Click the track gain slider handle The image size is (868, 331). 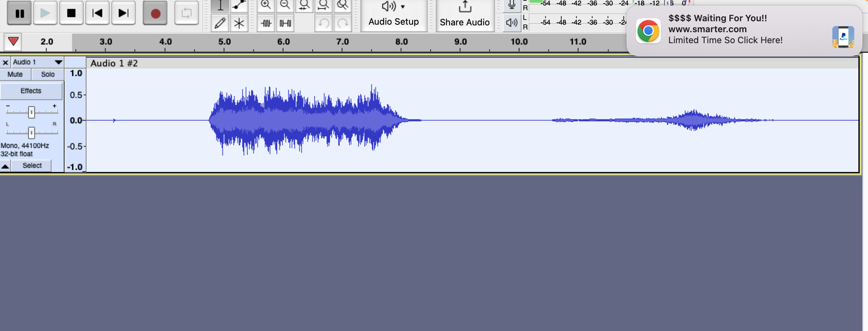click(x=32, y=112)
